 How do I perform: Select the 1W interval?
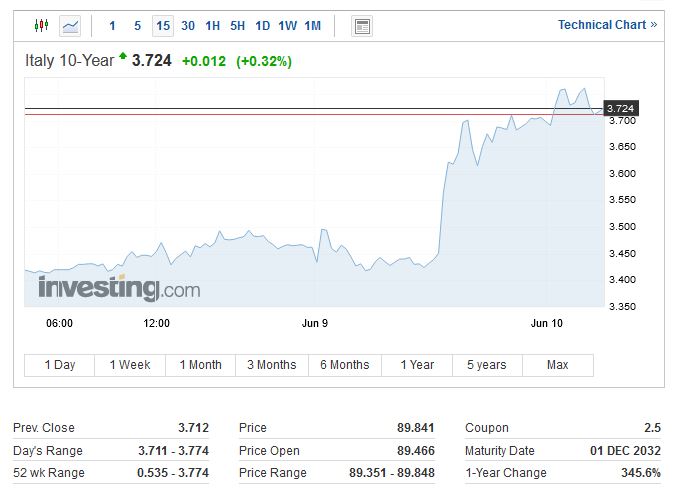[x=288, y=26]
